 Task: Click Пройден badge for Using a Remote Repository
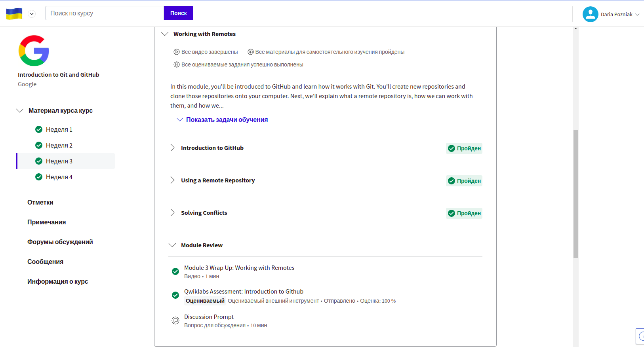(464, 181)
